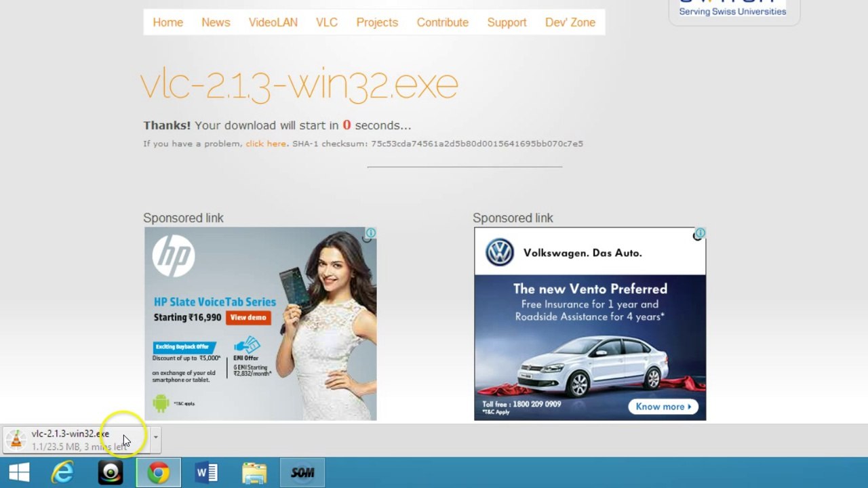Switch to Google Chrome in taskbar

(159, 472)
